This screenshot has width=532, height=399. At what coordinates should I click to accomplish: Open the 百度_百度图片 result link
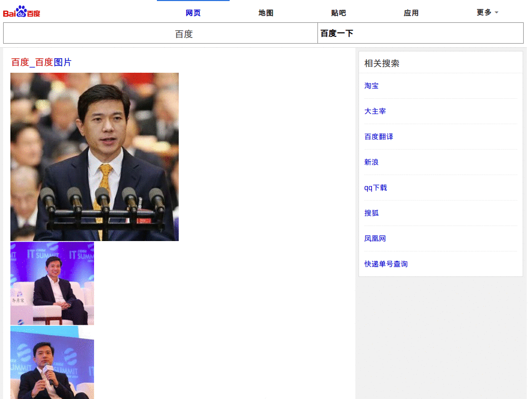[x=40, y=62]
